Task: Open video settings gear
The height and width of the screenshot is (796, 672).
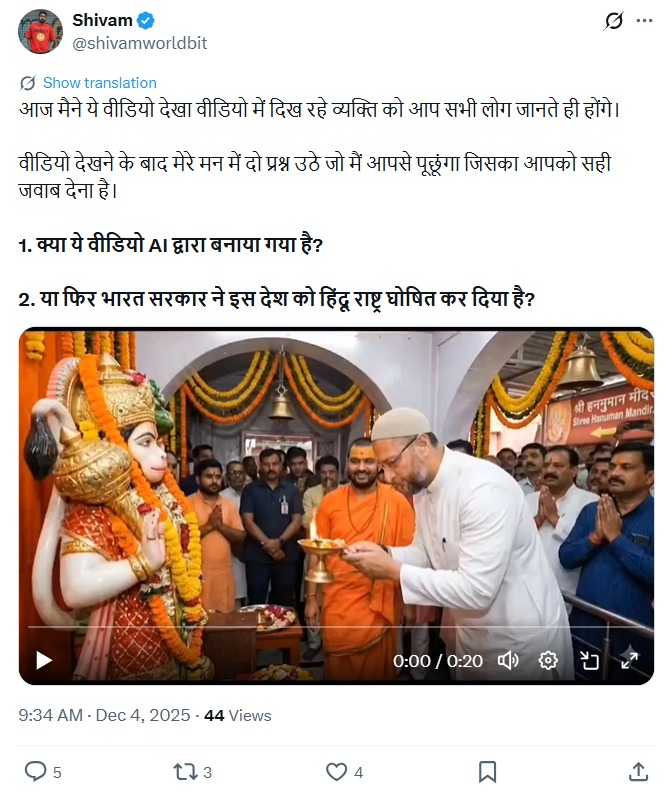Action: coord(548,660)
